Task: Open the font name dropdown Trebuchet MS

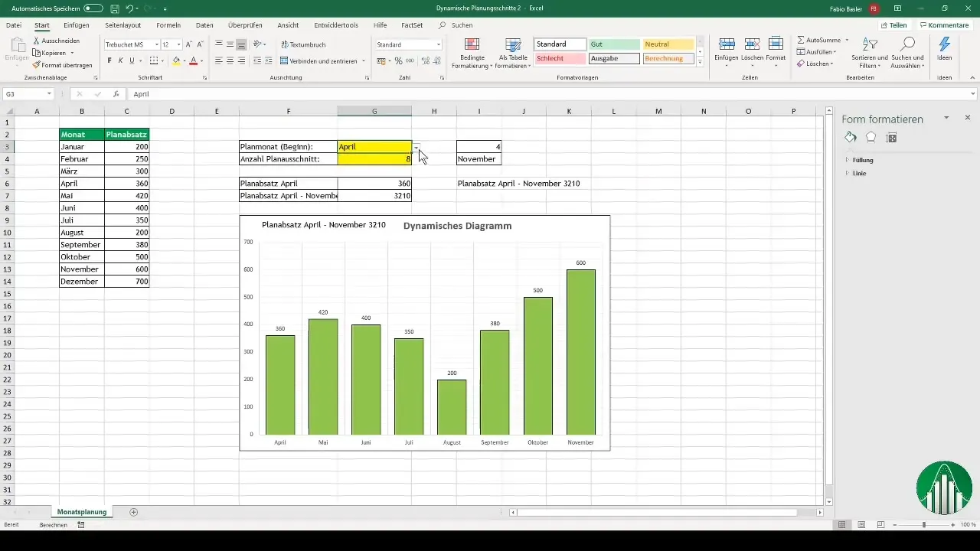Action: (155, 44)
